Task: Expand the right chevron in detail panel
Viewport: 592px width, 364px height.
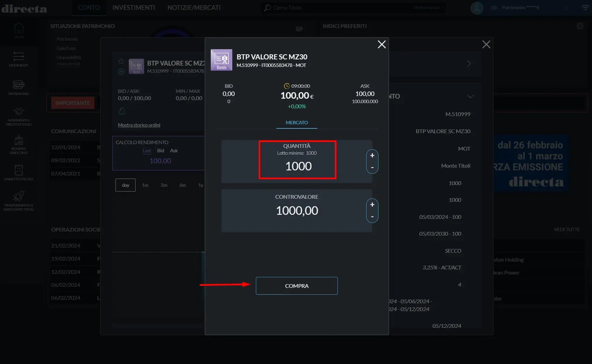Action: 469,64
